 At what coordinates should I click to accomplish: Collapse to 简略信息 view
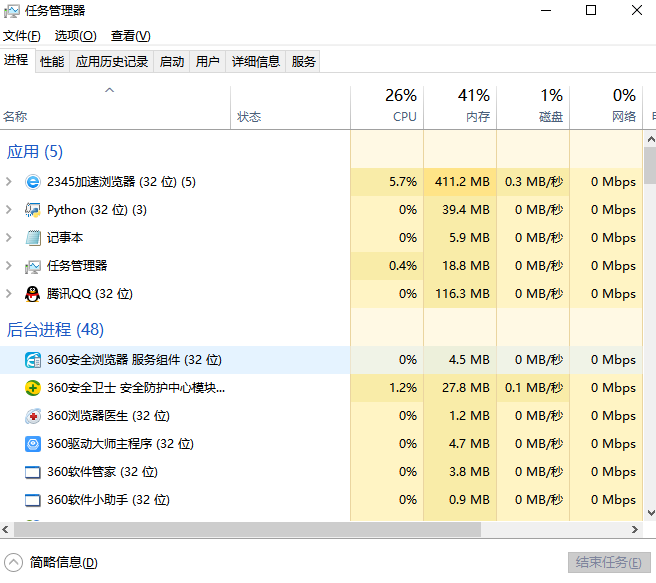(x=52, y=562)
